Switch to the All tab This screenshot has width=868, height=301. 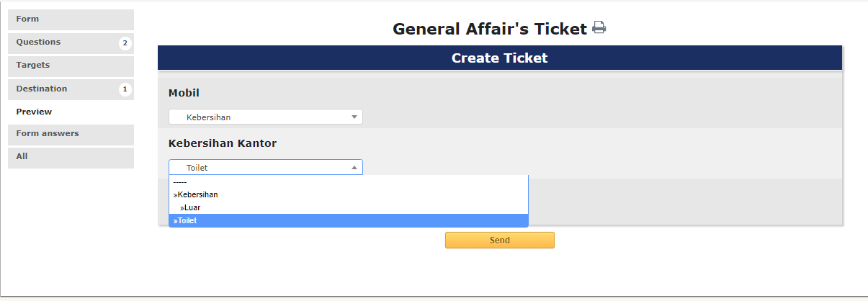pos(71,156)
